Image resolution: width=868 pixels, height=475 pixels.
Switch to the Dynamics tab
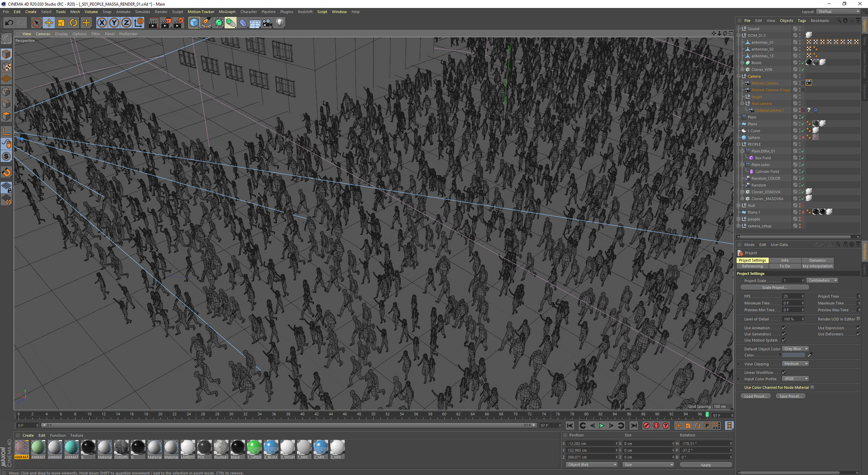coord(817,260)
